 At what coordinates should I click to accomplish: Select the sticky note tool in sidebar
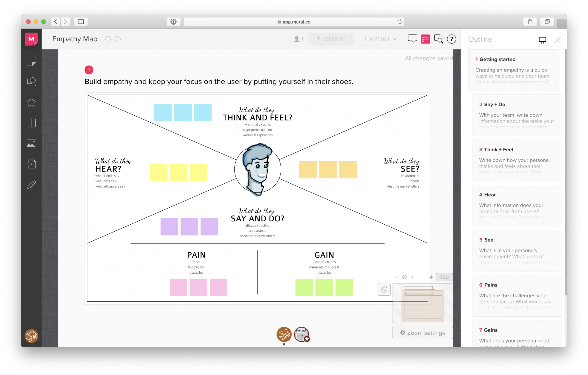click(31, 61)
